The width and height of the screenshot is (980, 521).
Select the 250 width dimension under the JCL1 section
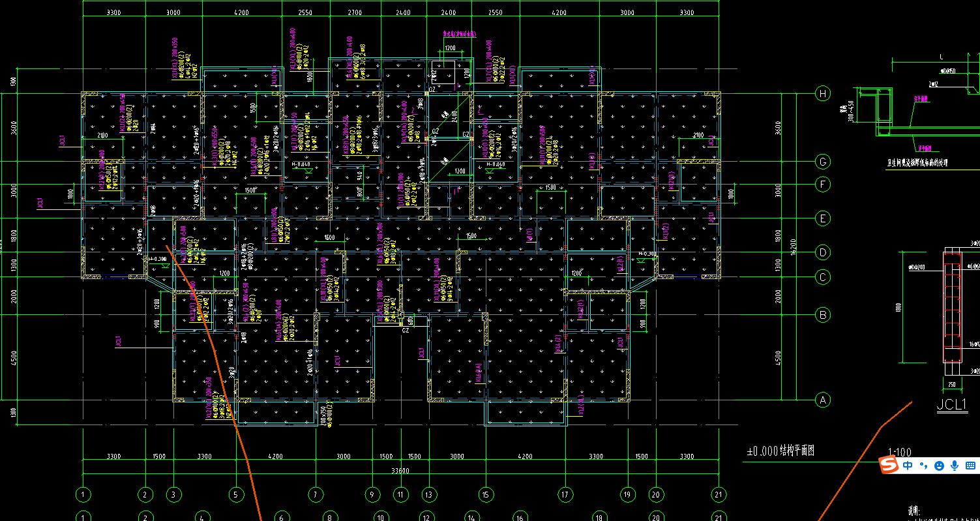click(951, 385)
